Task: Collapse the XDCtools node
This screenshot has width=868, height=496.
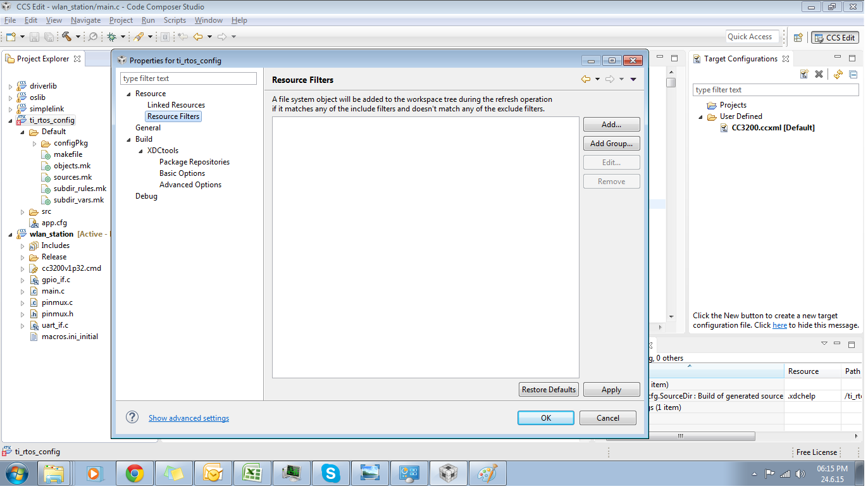Action: point(141,151)
